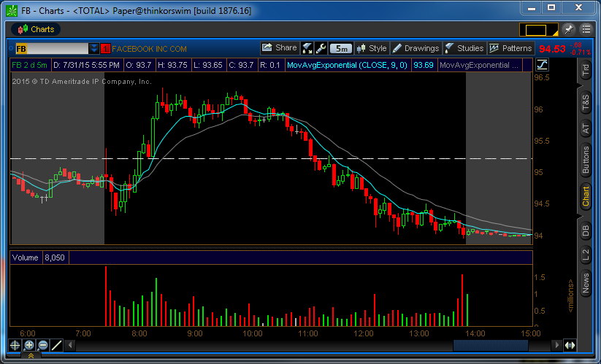This screenshot has height=364, width=601.
Task: Click the 10:00 time axis label
Action: pos(253,333)
